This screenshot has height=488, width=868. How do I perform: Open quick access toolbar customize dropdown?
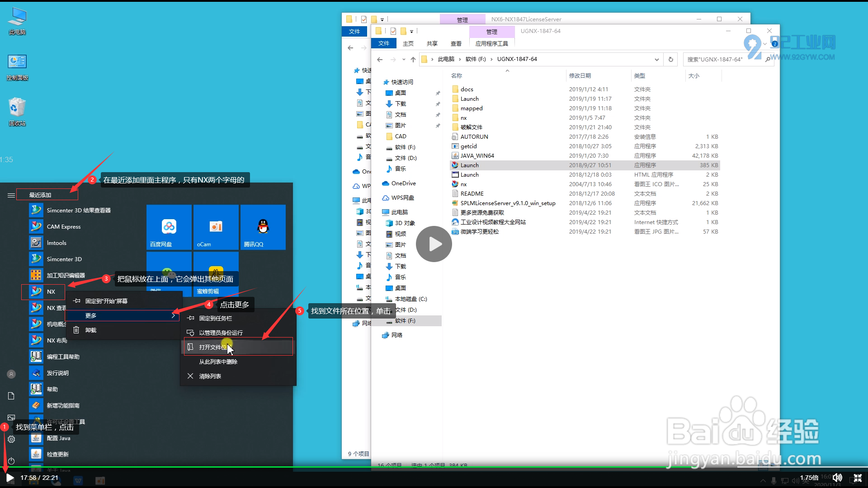[411, 31]
